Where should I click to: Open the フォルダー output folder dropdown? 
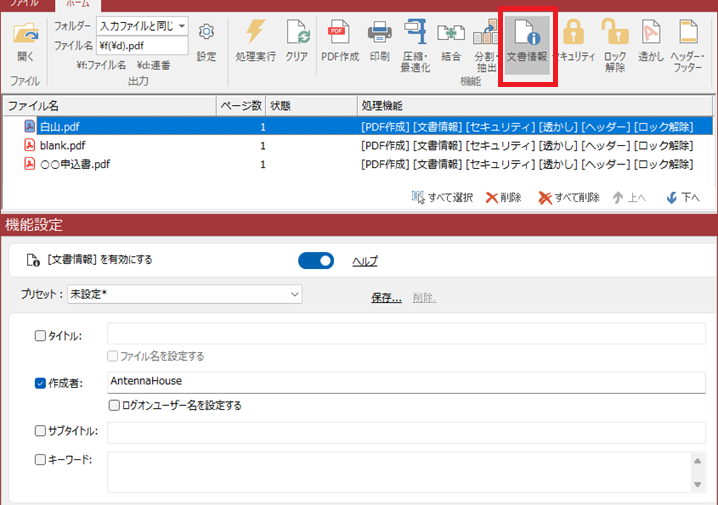pyautogui.click(x=182, y=26)
